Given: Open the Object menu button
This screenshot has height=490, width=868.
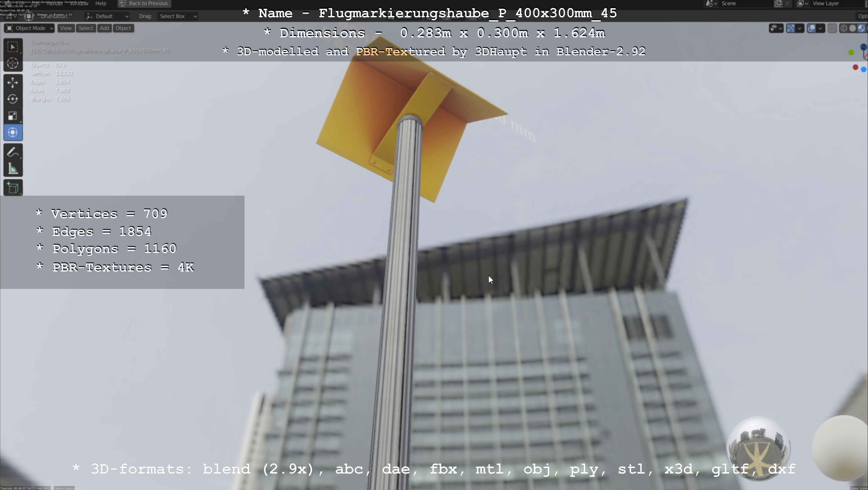Looking at the screenshot, I should pos(123,28).
